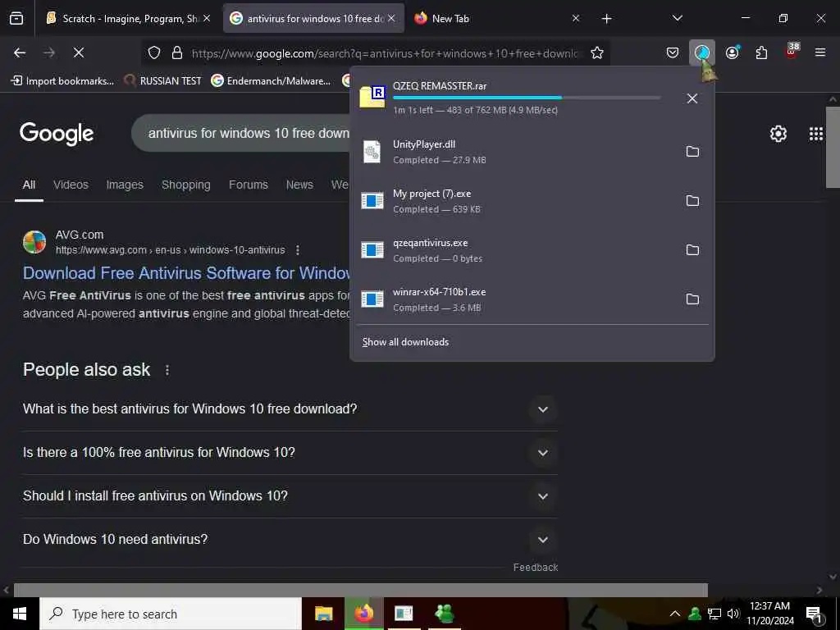Click the volume speaker tray icon

tap(733, 614)
